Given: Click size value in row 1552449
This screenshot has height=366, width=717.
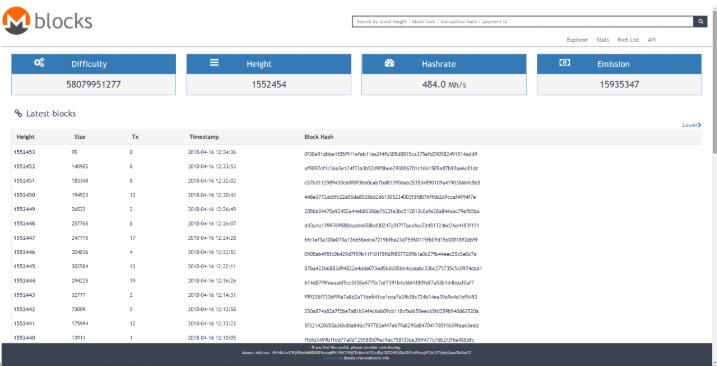Looking at the screenshot, I should pos(78,209).
